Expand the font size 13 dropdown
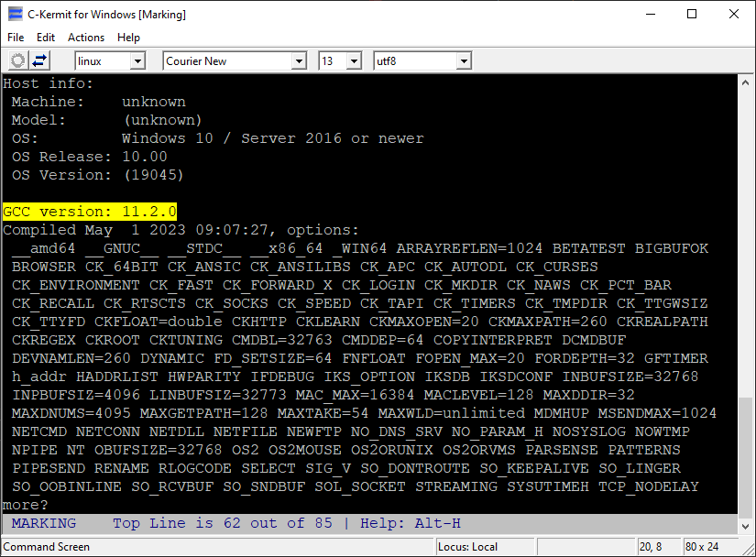This screenshot has height=557, width=756. pyautogui.click(x=354, y=61)
